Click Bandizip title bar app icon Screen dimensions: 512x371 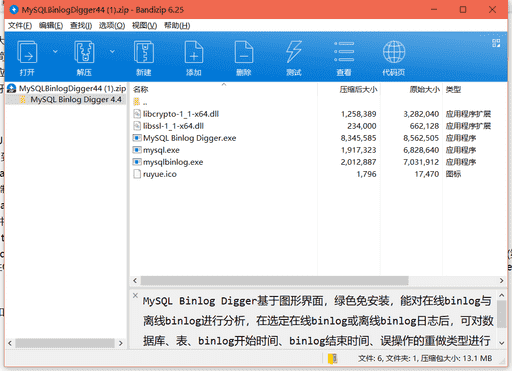[14, 10]
